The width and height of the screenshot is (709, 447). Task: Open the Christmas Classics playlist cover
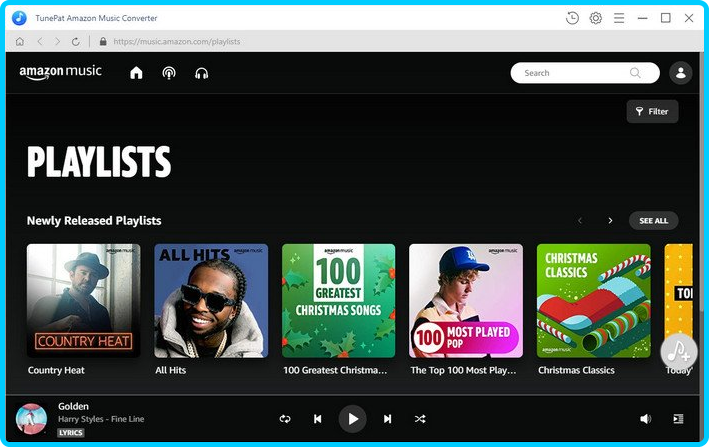[x=594, y=301]
